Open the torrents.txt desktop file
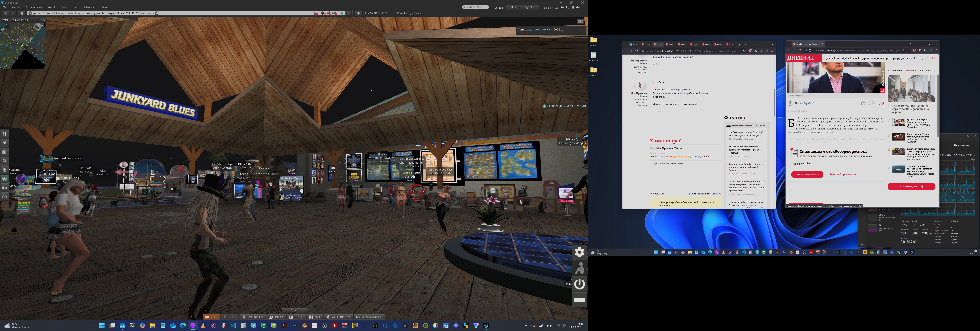Screen dimensions: 980x331 pos(594,56)
